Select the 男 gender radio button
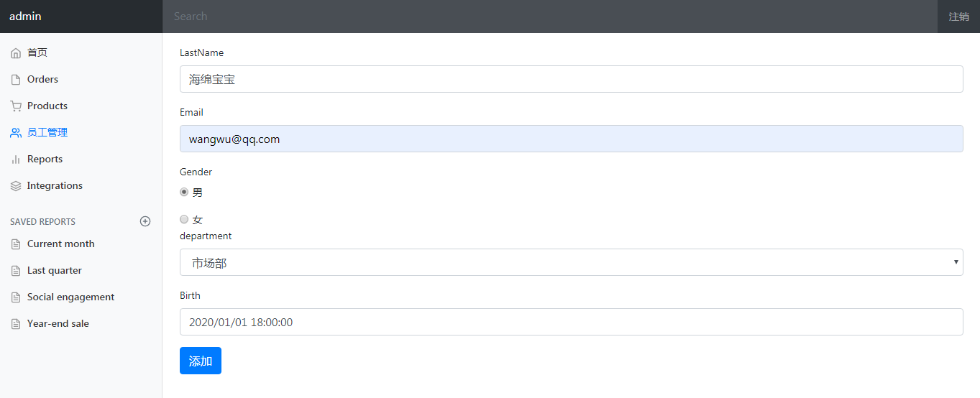This screenshot has height=398, width=980. 184,192
